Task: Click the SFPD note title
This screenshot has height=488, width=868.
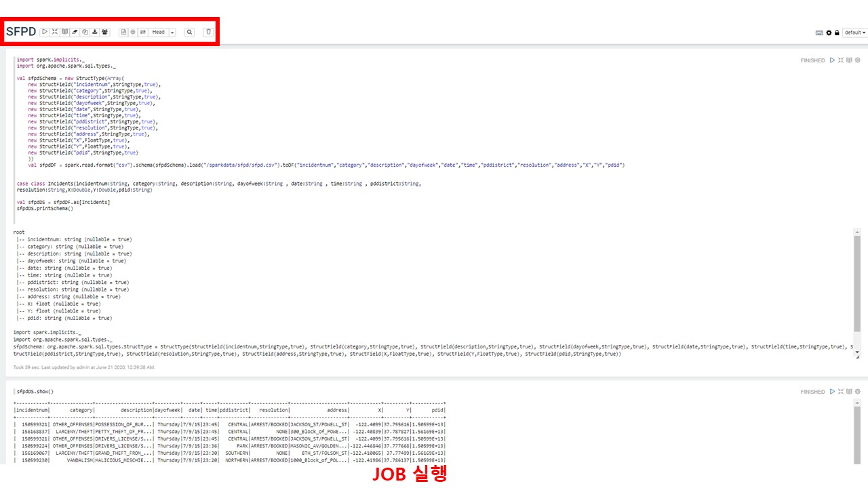Action: [21, 32]
